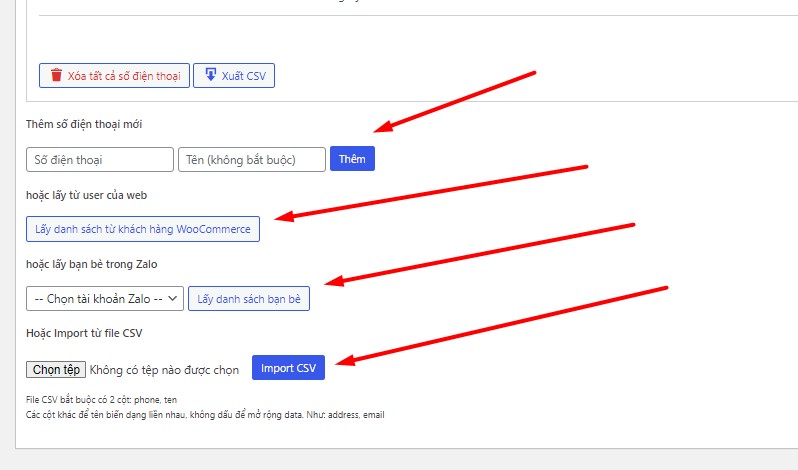This screenshot has height=470, width=798.
Task: Click the 'Xóa tất cả số điện thoại' button label
Action: coord(124,76)
